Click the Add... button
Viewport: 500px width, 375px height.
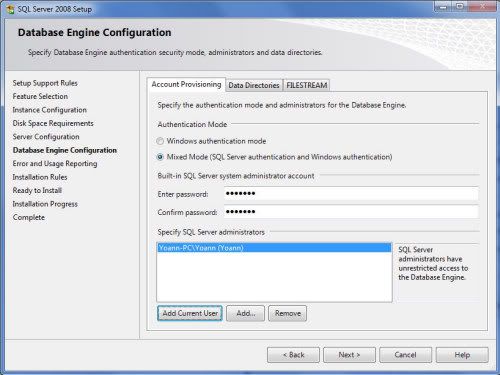(x=246, y=313)
